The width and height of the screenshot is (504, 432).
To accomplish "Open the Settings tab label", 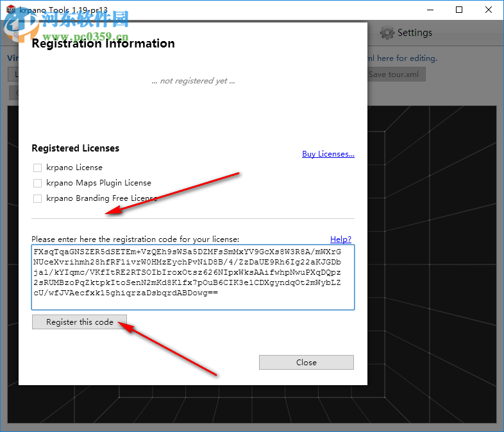I will coord(415,33).
